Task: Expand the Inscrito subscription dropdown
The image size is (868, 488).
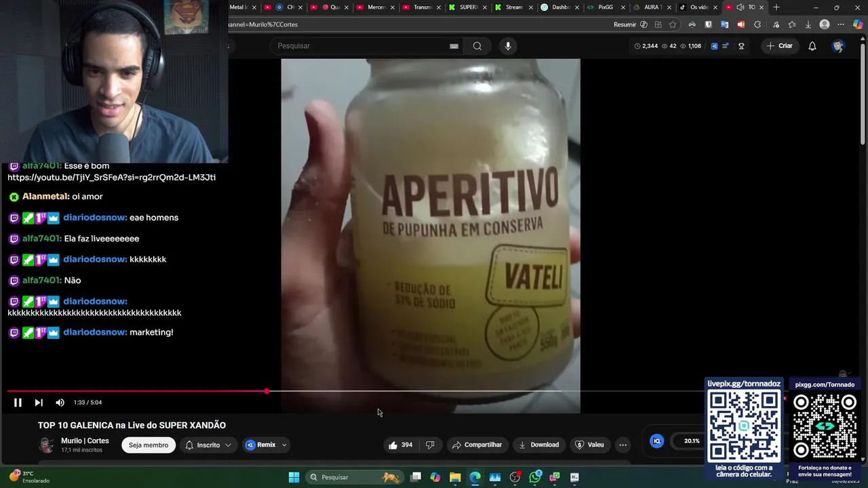Action: coord(228,445)
